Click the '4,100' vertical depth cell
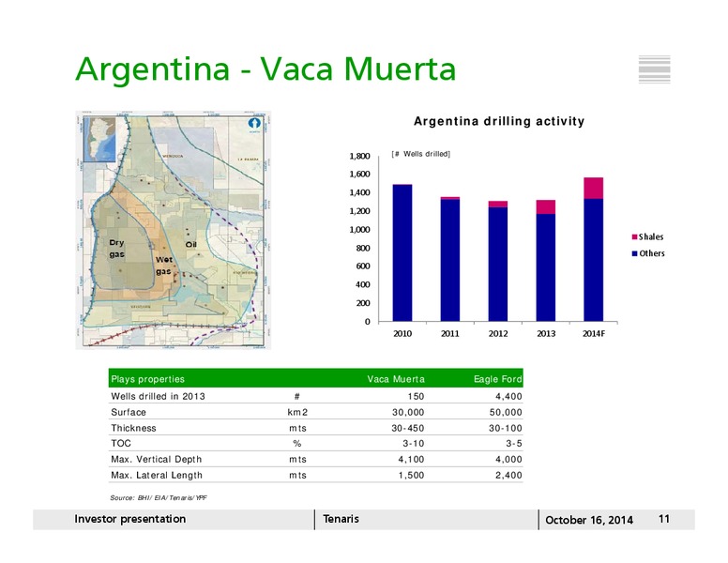The width and height of the screenshot is (728, 563). coord(411,460)
